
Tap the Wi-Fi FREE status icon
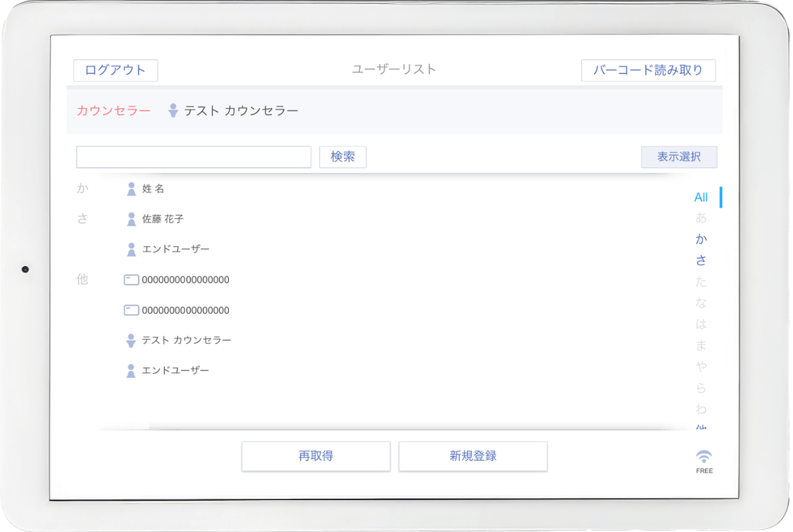[x=704, y=458]
